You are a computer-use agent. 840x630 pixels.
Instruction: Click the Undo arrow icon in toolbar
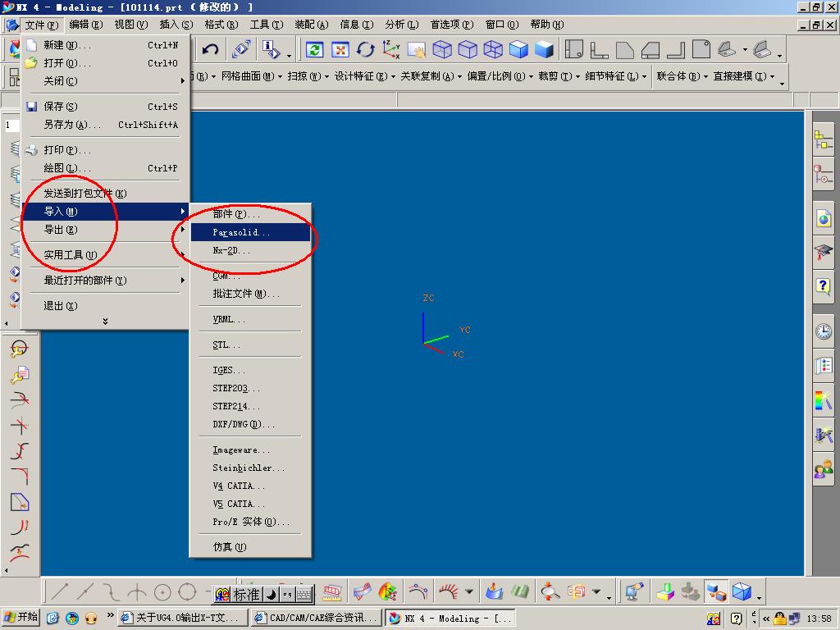tap(211, 50)
